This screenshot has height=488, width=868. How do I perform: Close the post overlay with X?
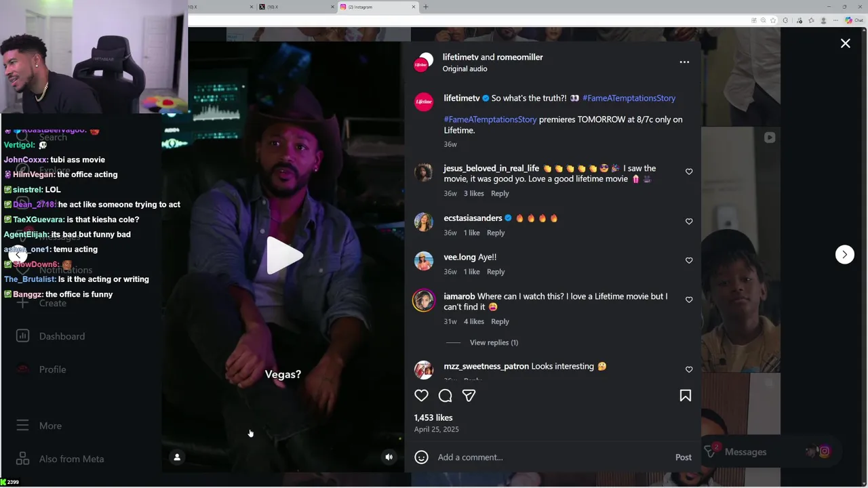[845, 43]
